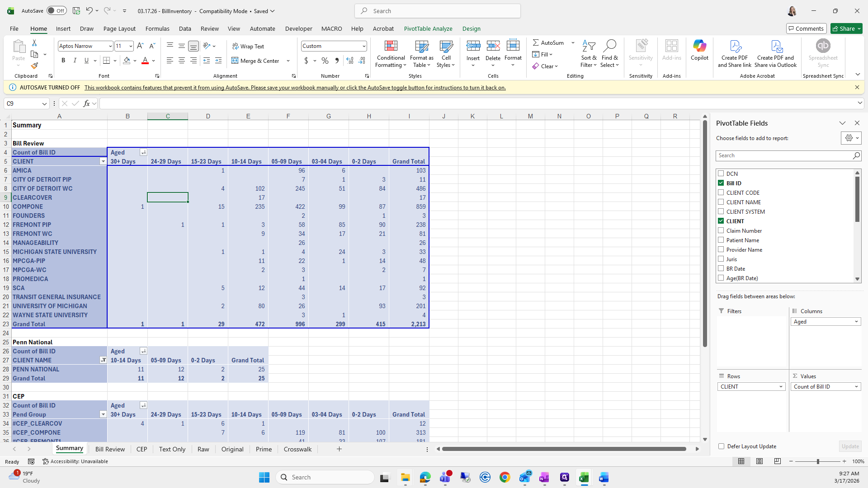868x488 pixels.
Task: Click the Percent Style icon
Action: pos(325,61)
